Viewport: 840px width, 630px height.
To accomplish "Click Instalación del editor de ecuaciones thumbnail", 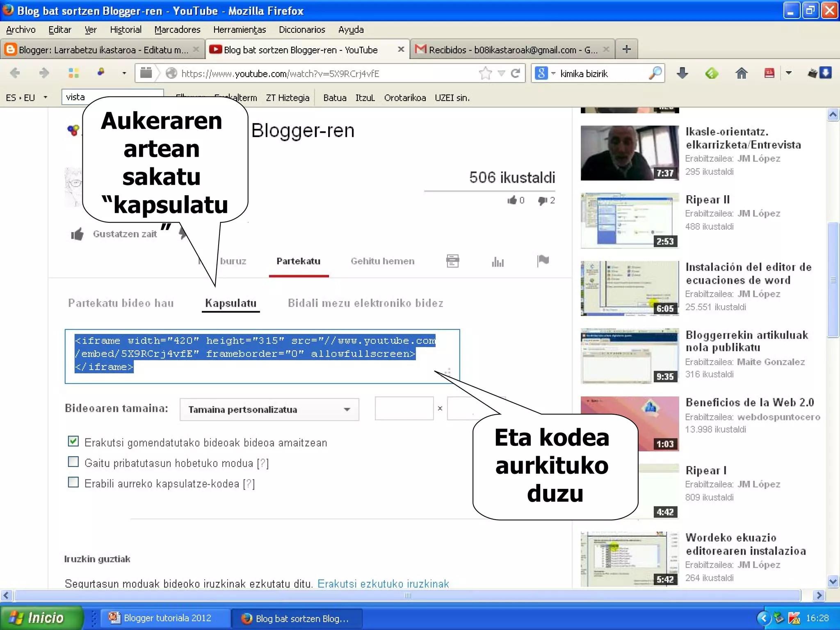I will click(x=630, y=288).
